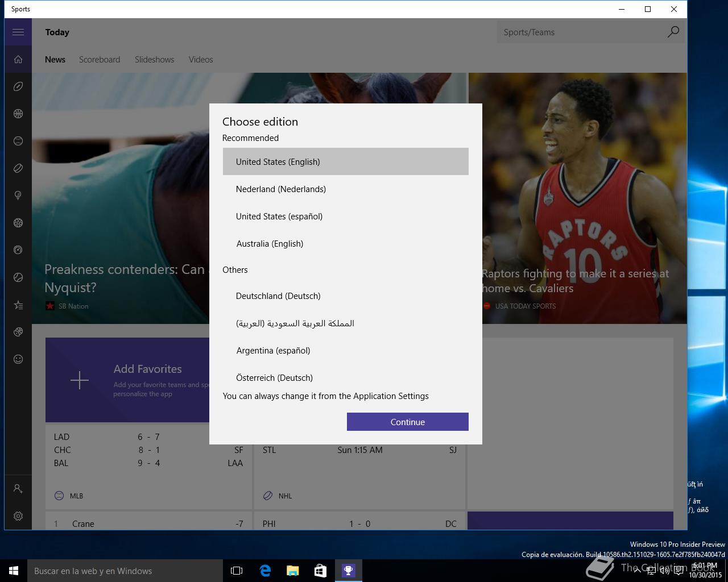Select Deutschland (Deutsch) edition

tap(345, 296)
